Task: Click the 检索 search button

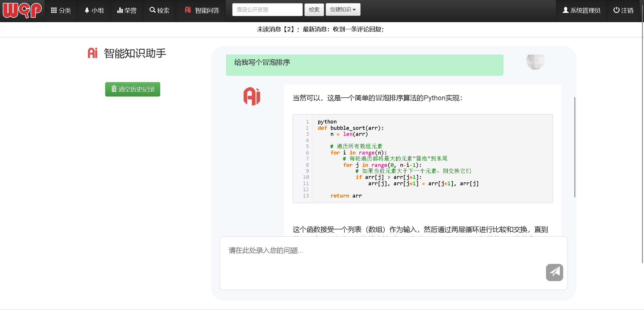Action: 314,10
